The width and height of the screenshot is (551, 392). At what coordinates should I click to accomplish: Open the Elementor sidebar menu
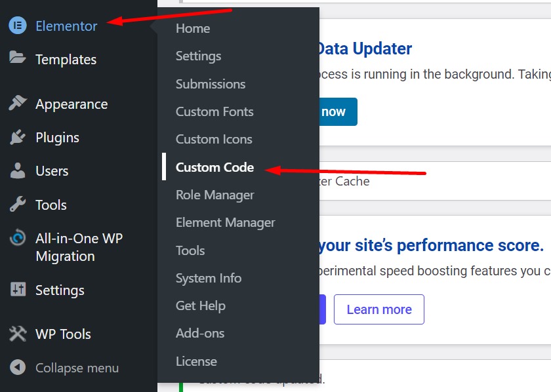coord(66,26)
